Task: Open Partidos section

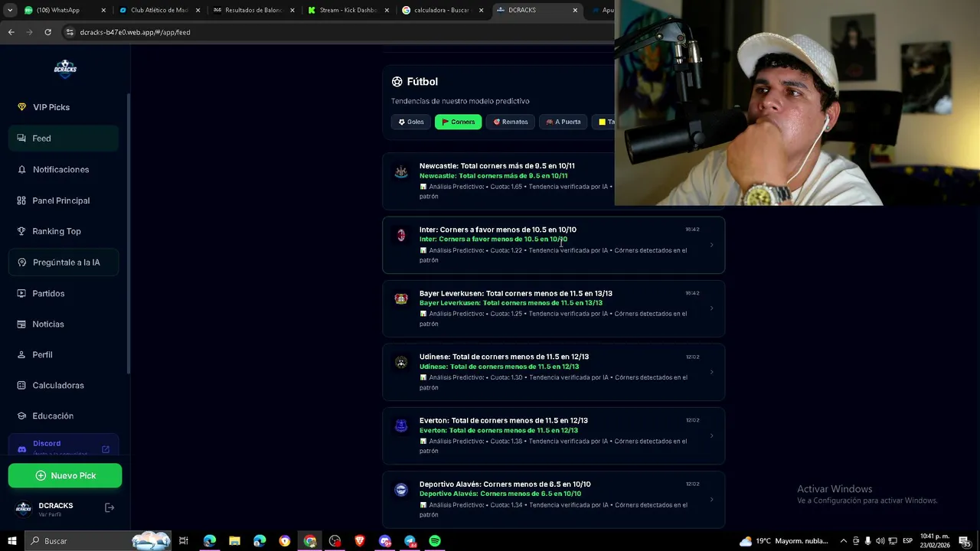Action: pos(64,293)
